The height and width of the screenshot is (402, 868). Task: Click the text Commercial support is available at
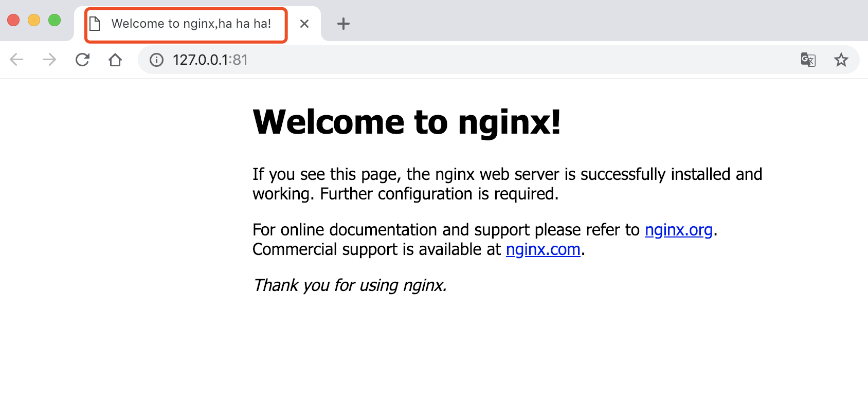tap(376, 249)
